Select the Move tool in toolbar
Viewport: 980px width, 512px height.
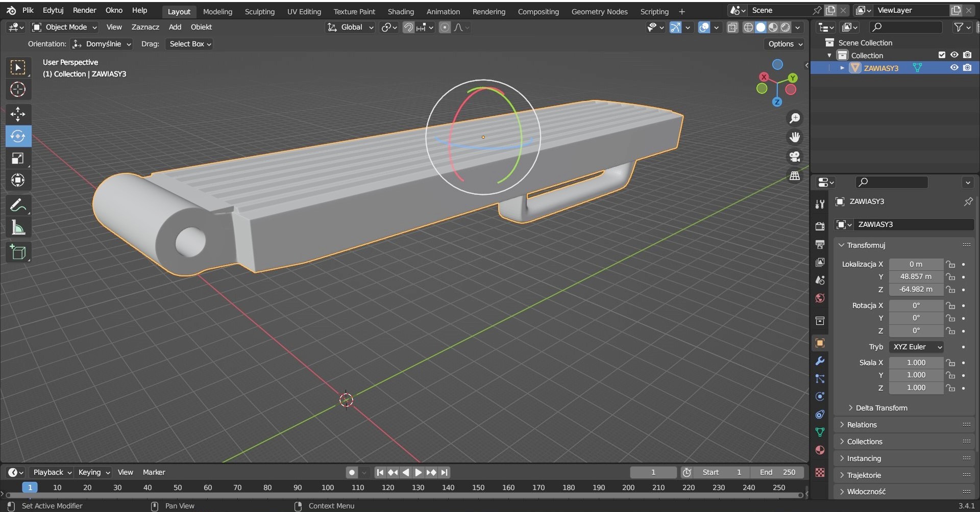coord(18,114)
